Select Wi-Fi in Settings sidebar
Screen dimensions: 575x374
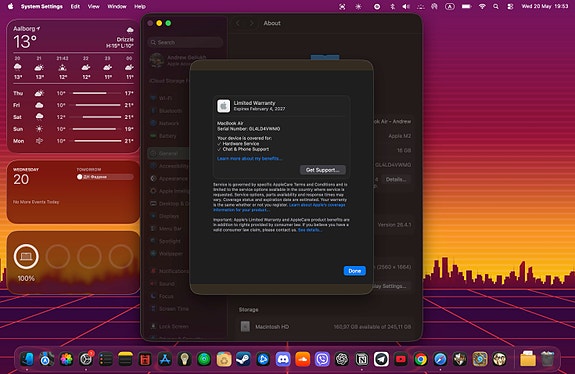[x=165, y=98]
